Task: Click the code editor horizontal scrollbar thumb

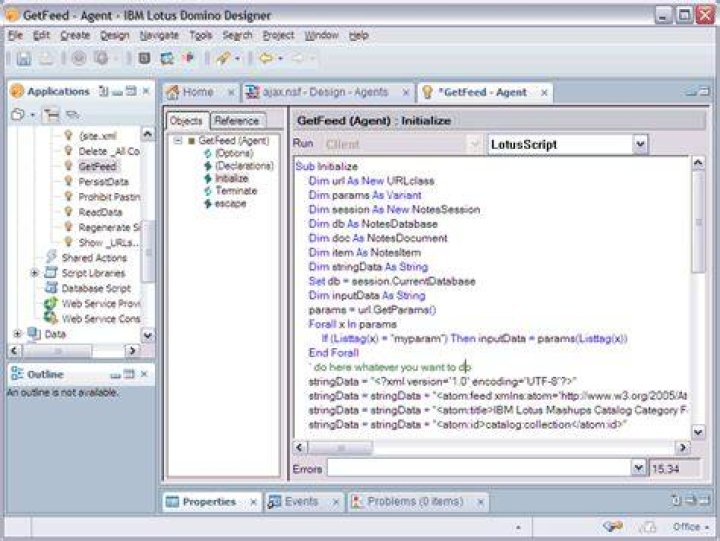Action: point(340,447)
